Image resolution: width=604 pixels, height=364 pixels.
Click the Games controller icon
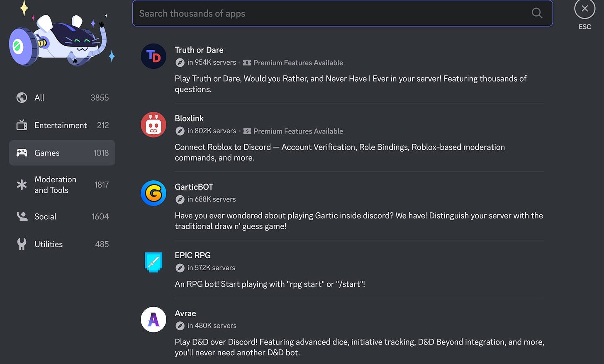22,153
